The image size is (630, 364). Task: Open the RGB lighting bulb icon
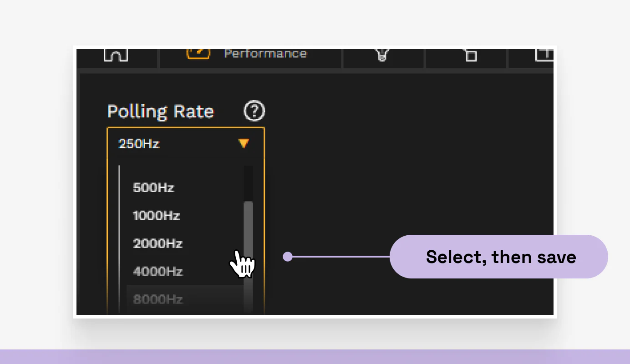pos(382,56)
